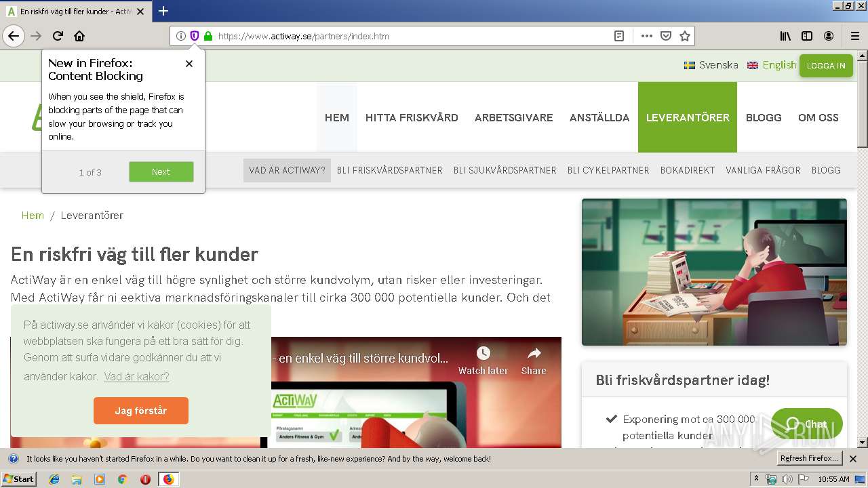Switch language to English

(x=772, y=65)
